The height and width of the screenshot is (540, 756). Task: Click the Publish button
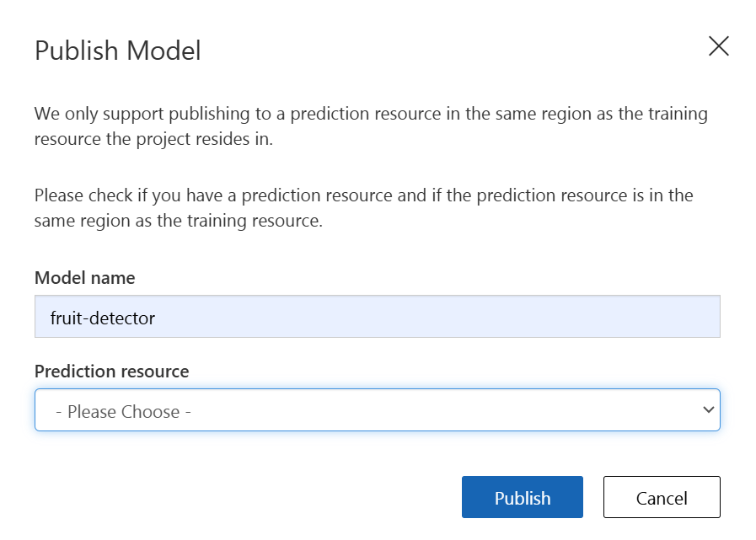tap(523, 497)
